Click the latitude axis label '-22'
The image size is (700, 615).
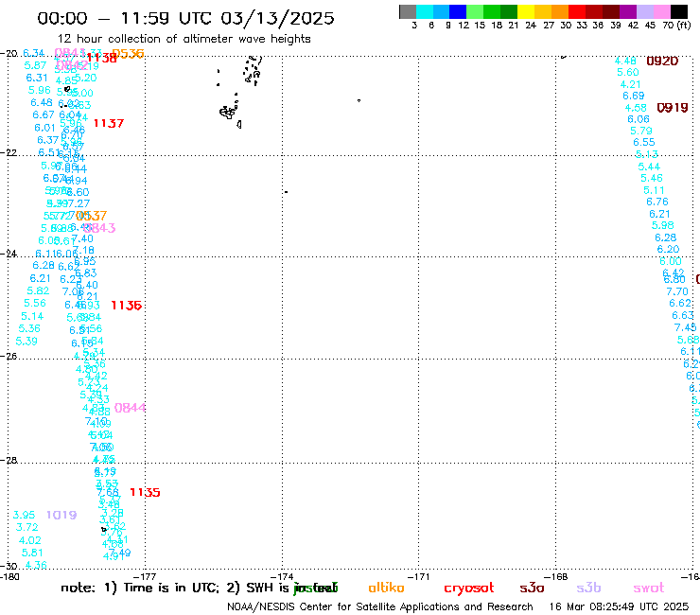click(x=8, y=152)
